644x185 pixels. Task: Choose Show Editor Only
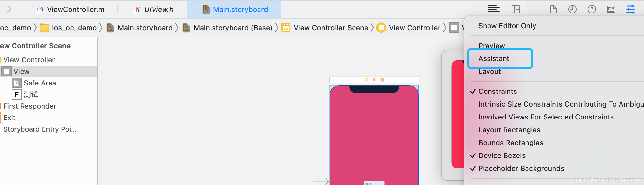pyautogui.click(x=507, y=26)
